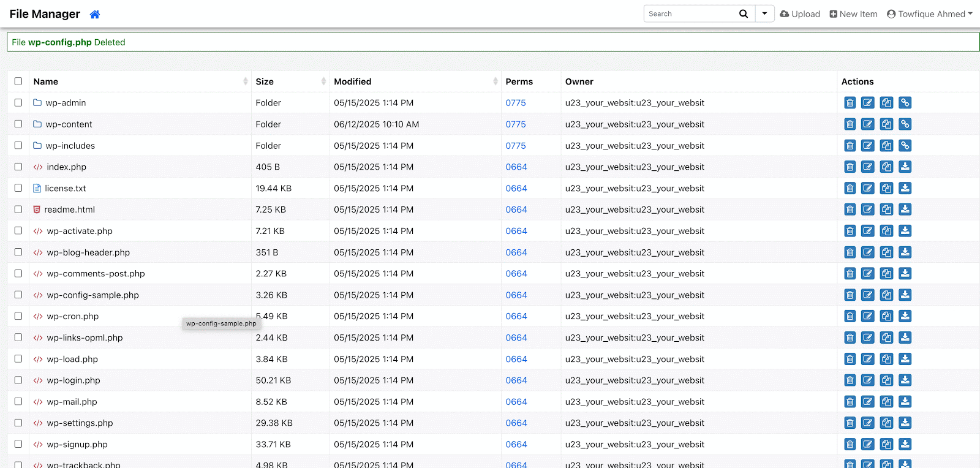Change wp-admin permissions 0775 link
This screenshot has width=980, height=468.
tap(516, 103)
